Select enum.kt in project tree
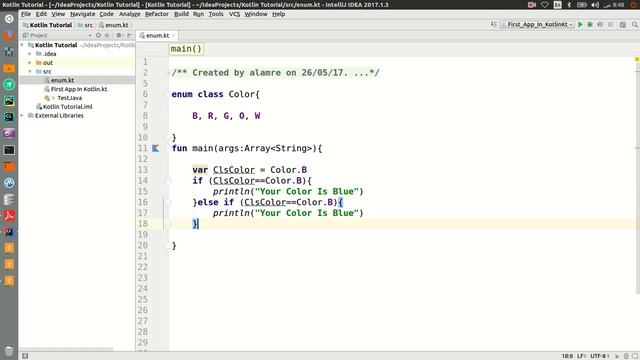This screenshot has width=640, height=360. (x=62, y=80)
